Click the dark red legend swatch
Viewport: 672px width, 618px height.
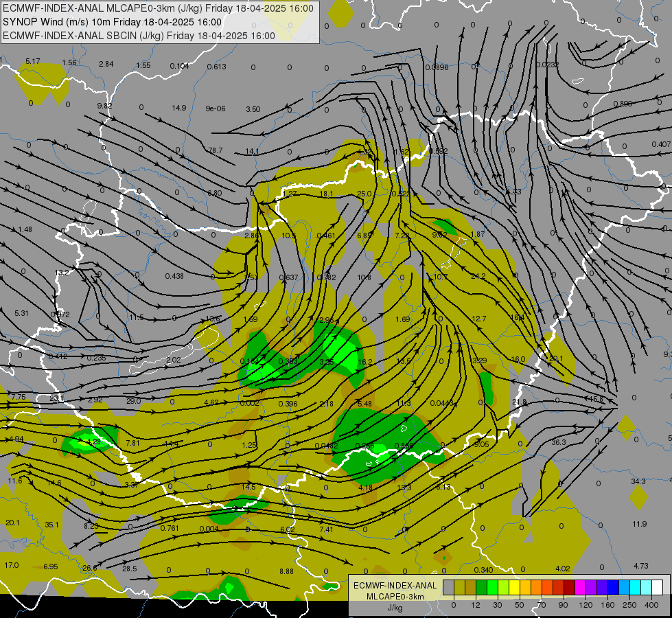[x=569, y=587]
